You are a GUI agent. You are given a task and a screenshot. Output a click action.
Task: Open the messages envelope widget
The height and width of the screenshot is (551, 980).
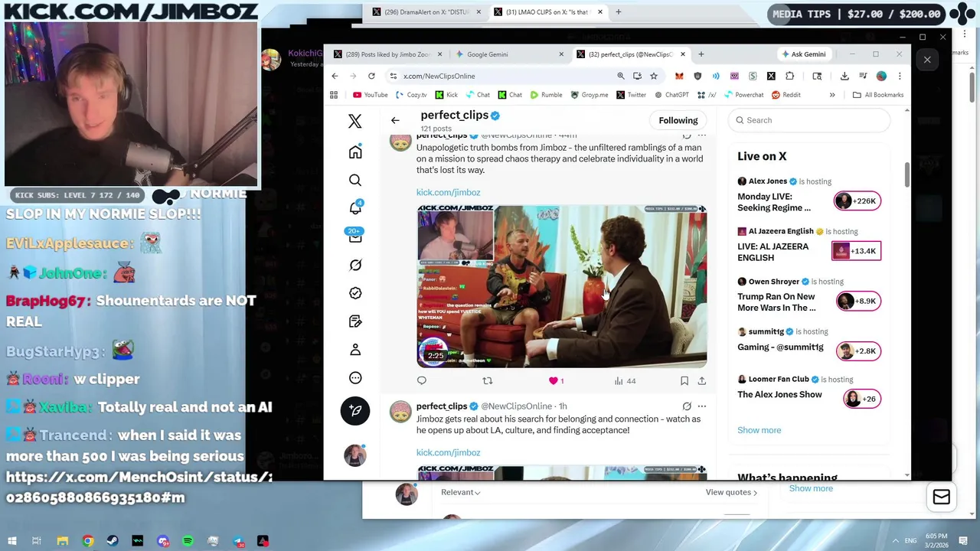tap(941, 497)
